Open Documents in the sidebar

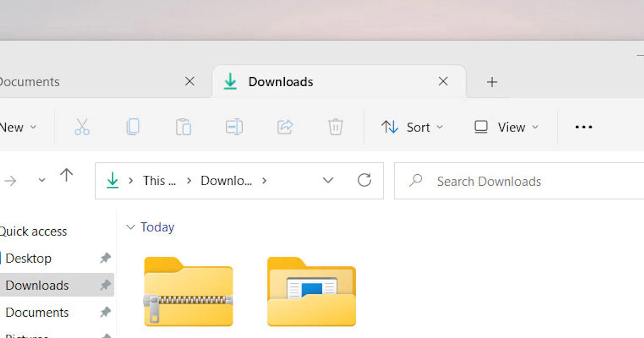pos(37,313)
